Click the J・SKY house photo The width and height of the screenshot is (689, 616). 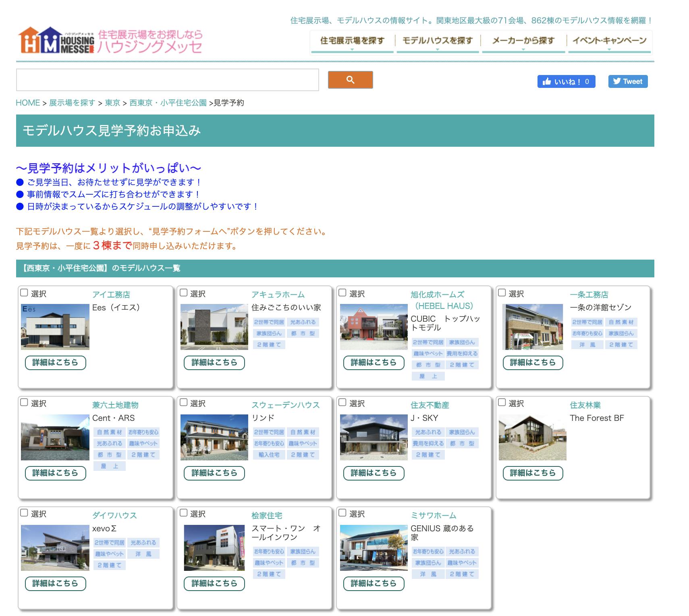click(x=374, y=437)
